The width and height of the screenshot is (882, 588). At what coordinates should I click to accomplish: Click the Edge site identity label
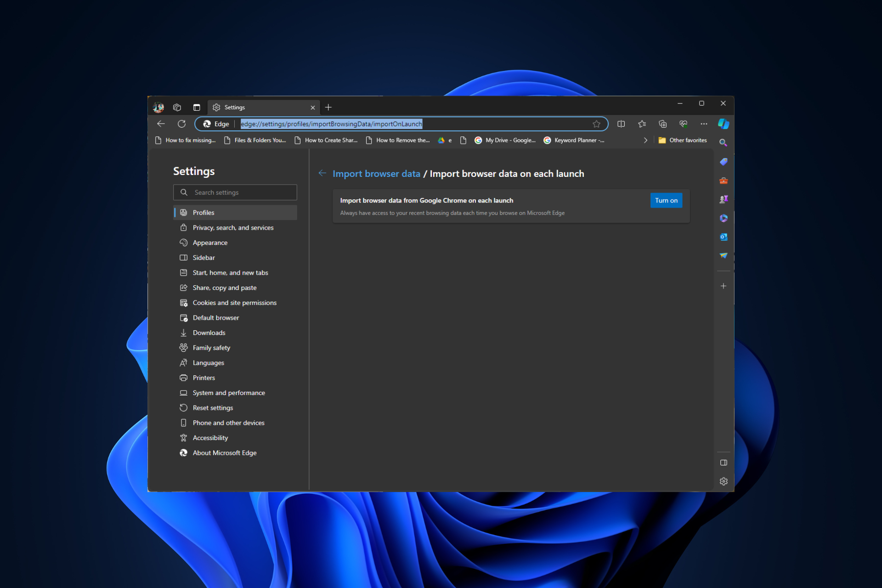click(216, 124)
